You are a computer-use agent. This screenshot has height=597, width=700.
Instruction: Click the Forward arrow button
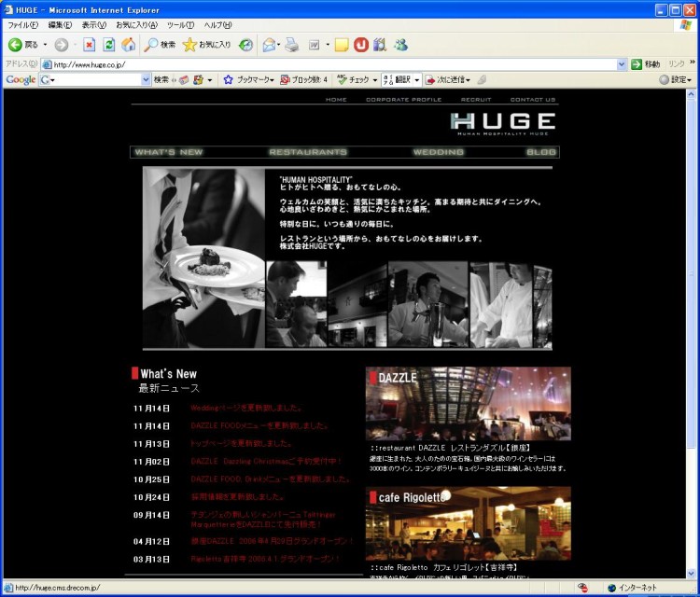pos(62,45)
